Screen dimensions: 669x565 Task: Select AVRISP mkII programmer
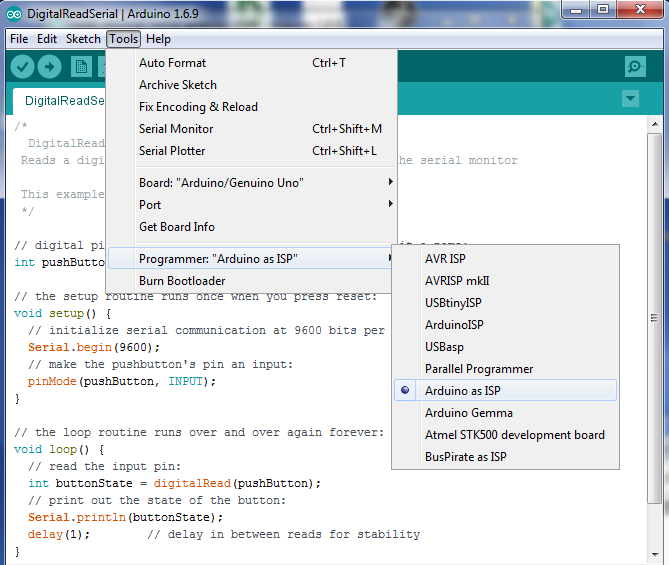coord(505,281)
